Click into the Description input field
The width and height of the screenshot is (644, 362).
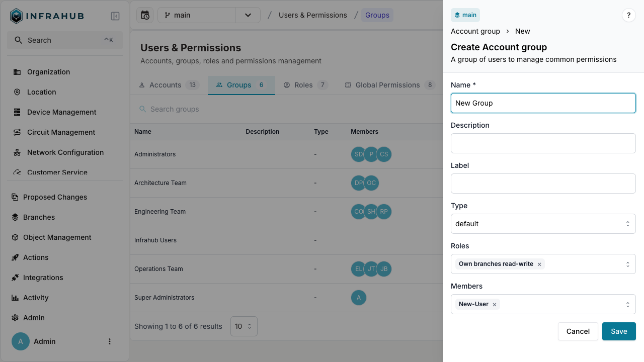tap(543, 143)
